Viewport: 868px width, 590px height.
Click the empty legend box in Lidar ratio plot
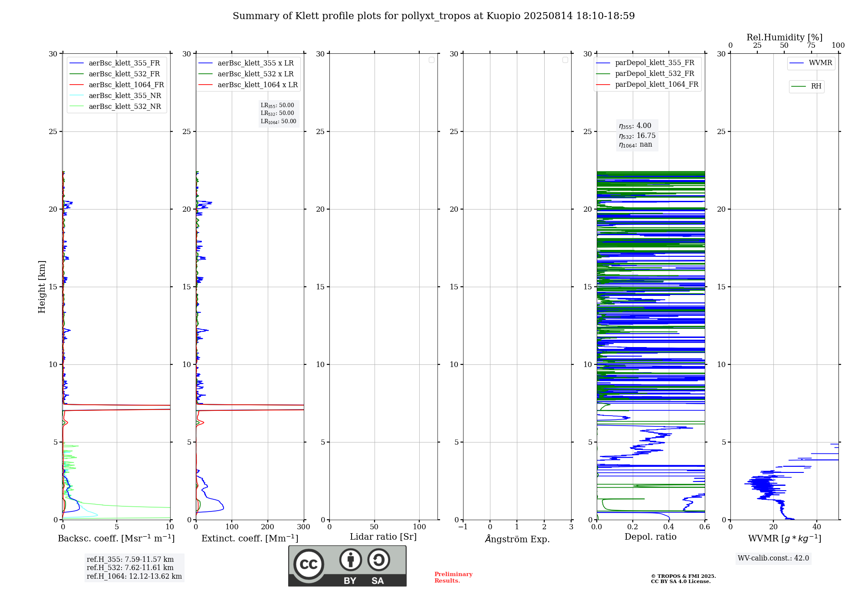[x=431, y=60]
